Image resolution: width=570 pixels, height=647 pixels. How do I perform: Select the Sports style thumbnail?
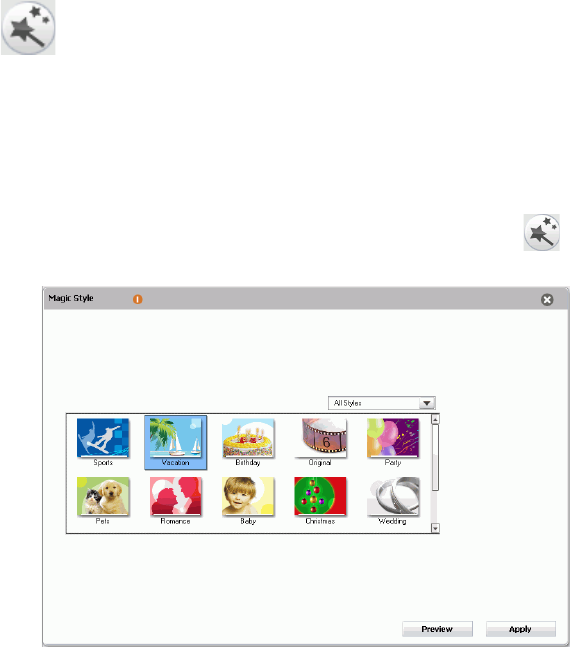pyautogui.click(x=103, y=442)
